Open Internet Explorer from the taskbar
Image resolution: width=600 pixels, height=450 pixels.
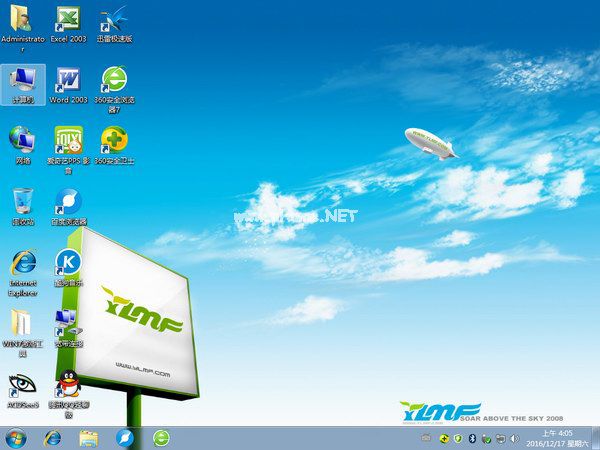pyautogui.click(x=52, y=439)
